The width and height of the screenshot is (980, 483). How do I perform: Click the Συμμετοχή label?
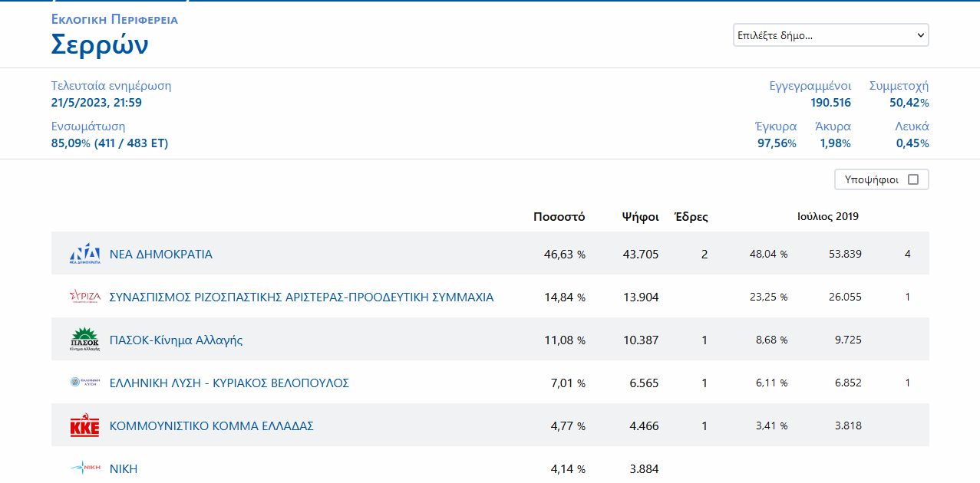899,86
